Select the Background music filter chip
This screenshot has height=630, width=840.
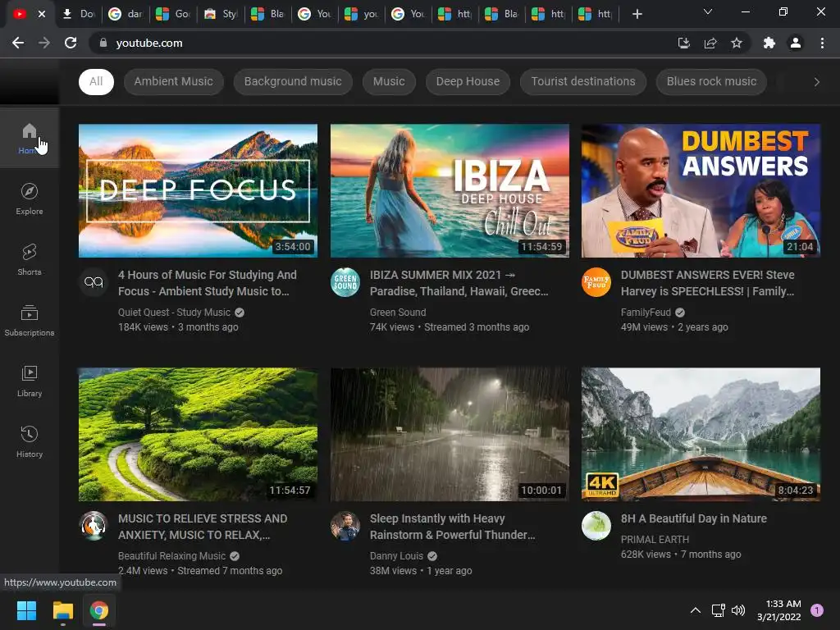293,81
